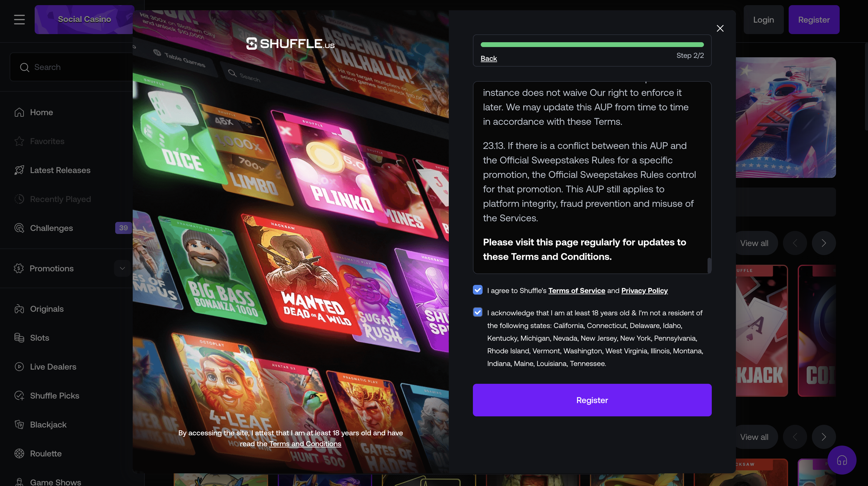Image resolution: width=868 pixels, height=486 pixels.
Task: Click the Blackjack cards icon
Action: coord(19,425)
